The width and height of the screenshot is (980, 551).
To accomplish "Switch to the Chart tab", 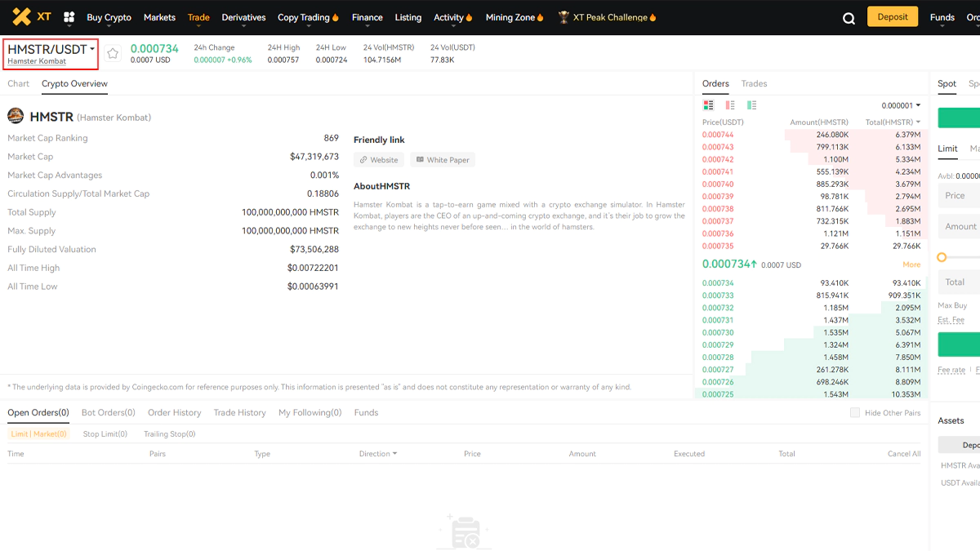I will pos(18,84).
